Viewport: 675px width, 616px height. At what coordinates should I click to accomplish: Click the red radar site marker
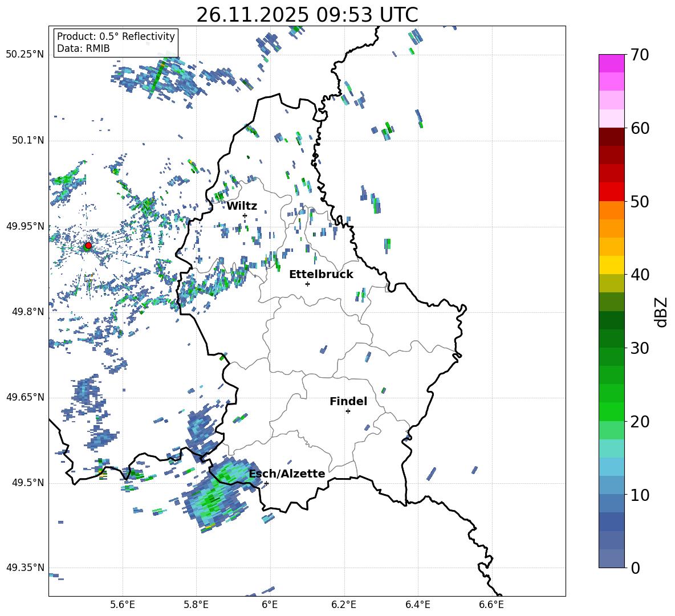(x=88, y=245)
